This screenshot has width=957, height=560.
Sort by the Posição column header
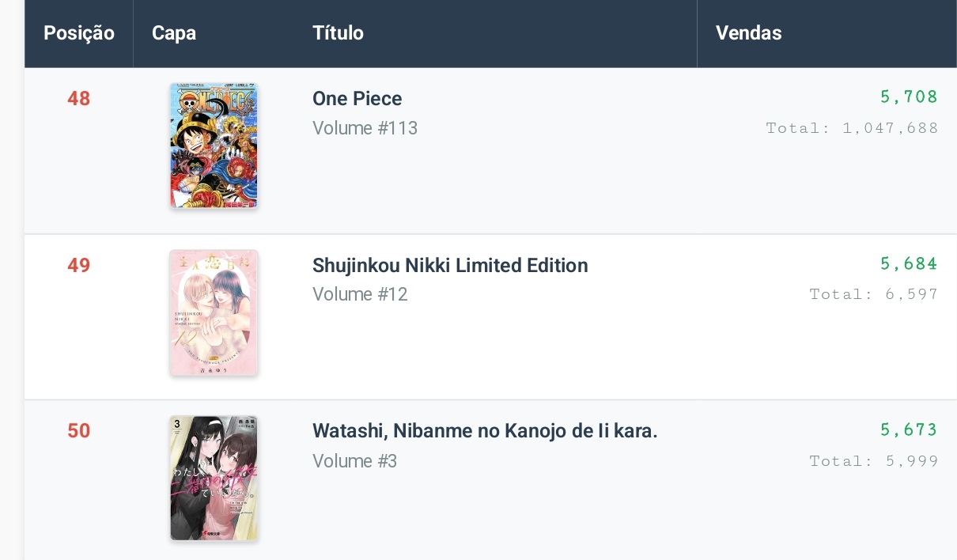pyautogui.click(x=79, y=33)
